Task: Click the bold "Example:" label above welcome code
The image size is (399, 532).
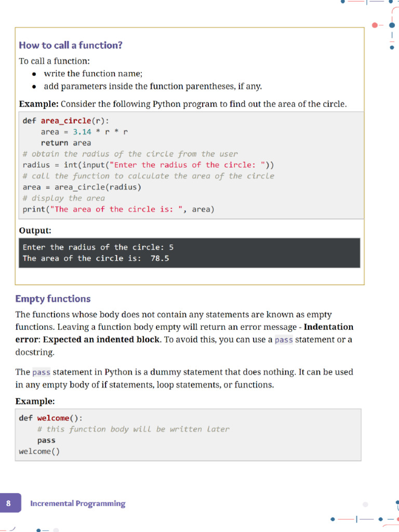Action: pos(35,401)
